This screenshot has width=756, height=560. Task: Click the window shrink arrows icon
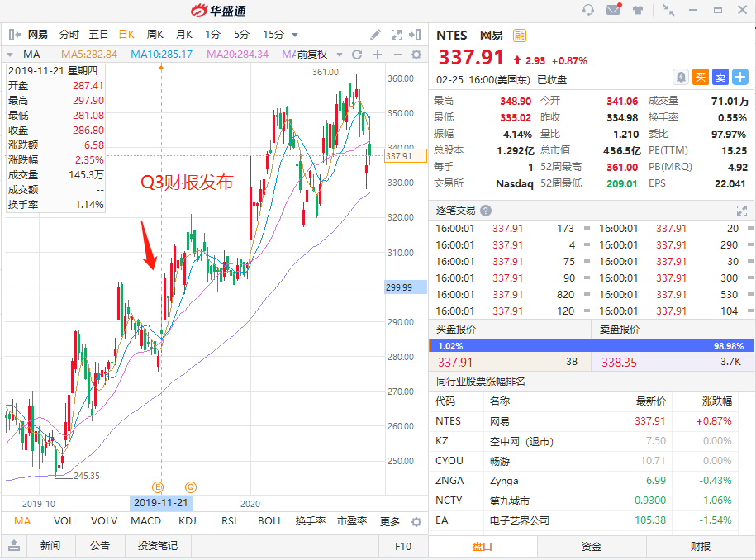tap(668, 10)
